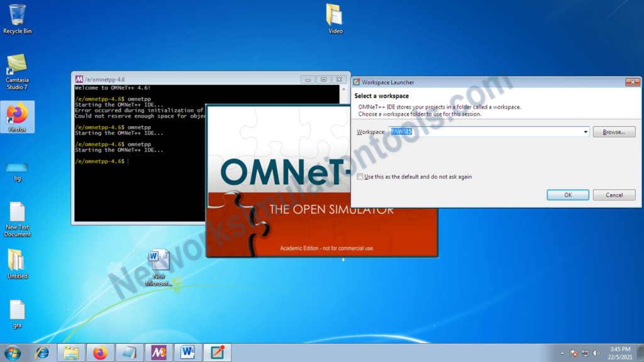Open the Workspace path dropdown list
The image size is (644, 362).
click(x=585, y=131)
